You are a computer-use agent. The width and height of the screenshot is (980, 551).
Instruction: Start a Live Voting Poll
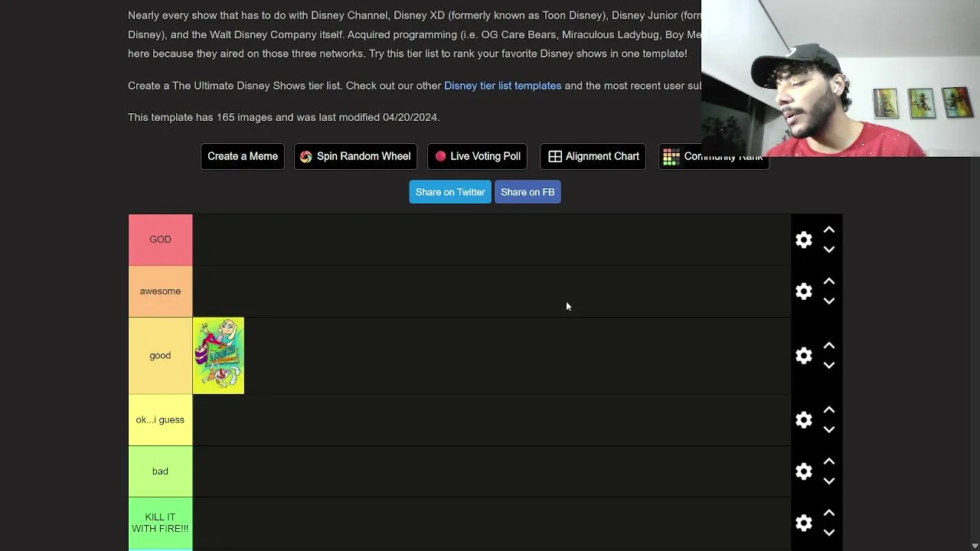pos(477,156)
